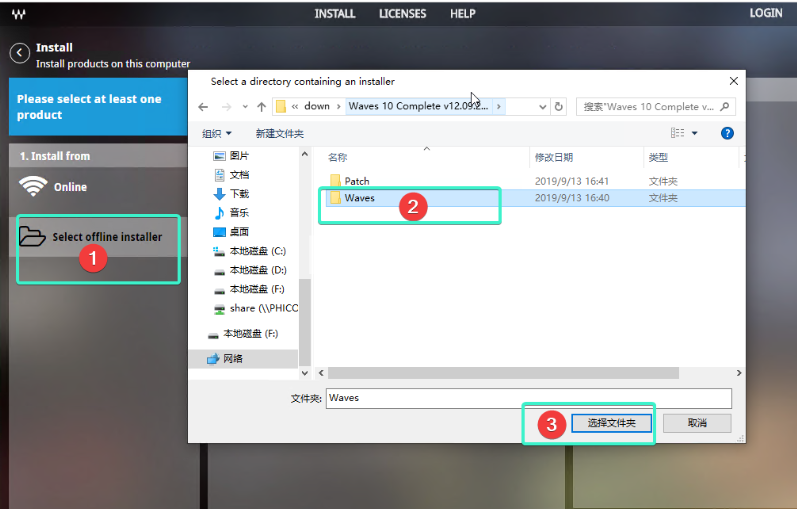Image resolution: width=797 pixels, height=509 pixels.
Task: Open recent locations dropdown arrow
Action: click(x=245, y=107)
